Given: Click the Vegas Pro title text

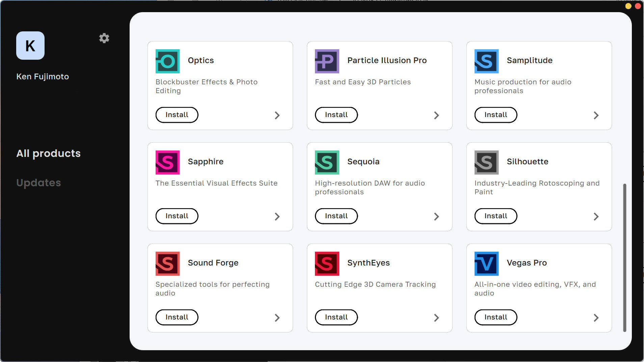Looking at the screenshot, I should pos(527,263).
